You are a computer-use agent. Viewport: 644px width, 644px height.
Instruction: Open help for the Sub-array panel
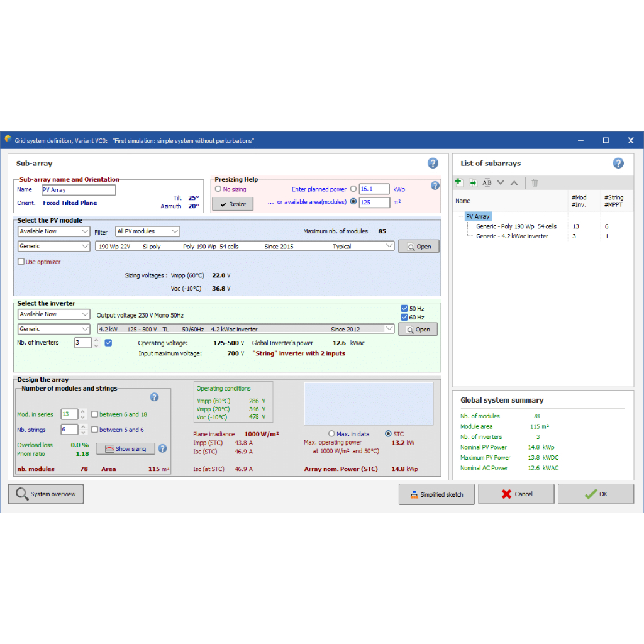pyautogui.click(x=433, y=164)
